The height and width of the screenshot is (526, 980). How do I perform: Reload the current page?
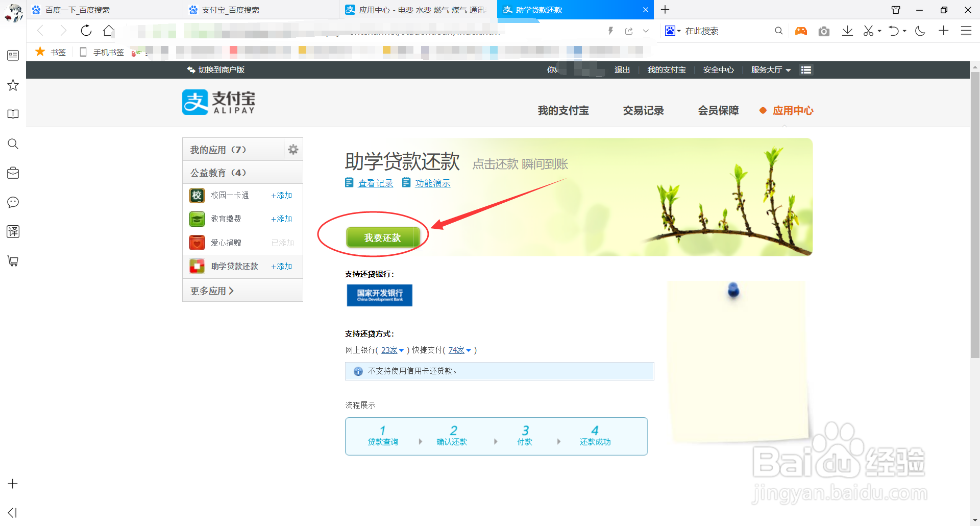point(86,31)
